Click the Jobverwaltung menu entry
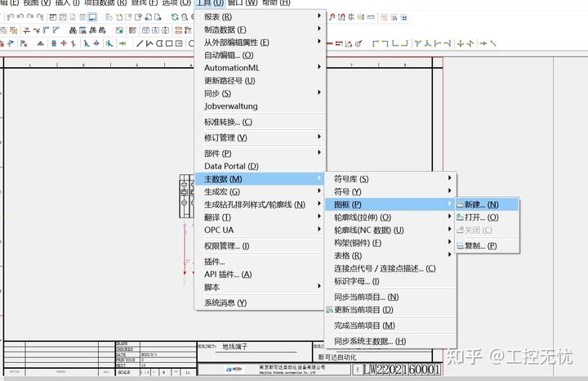The height and width of the screenshot is (381, 588). (260, 106)
